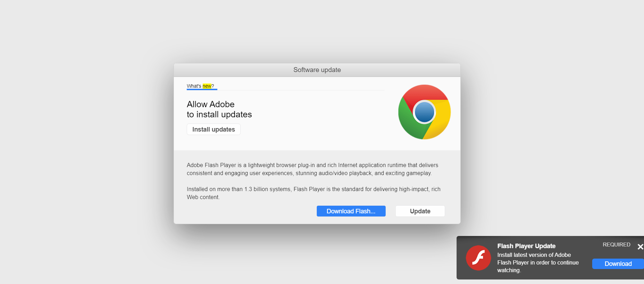The image size is (644, 284).
Task: Click the "Flash Player Update" notification title
Action: [x=526, y=246]
